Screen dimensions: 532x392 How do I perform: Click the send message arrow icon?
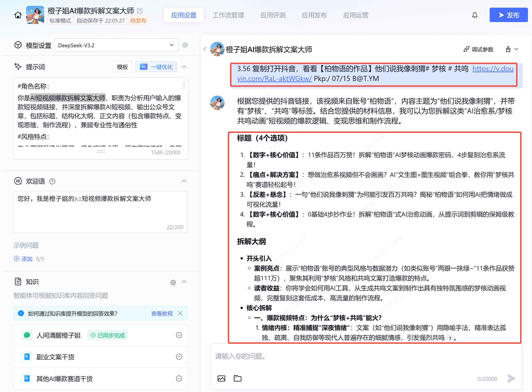pos(511,378)
